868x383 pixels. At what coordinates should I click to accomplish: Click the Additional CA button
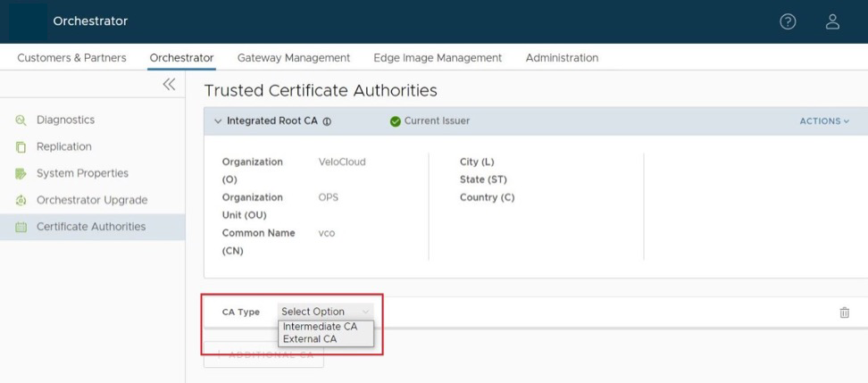263,355
